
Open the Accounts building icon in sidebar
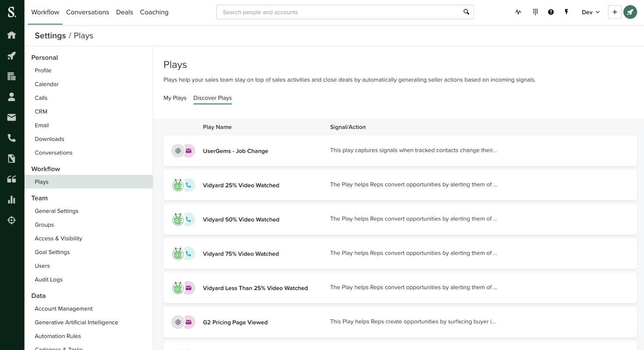(x=12, y=76)
